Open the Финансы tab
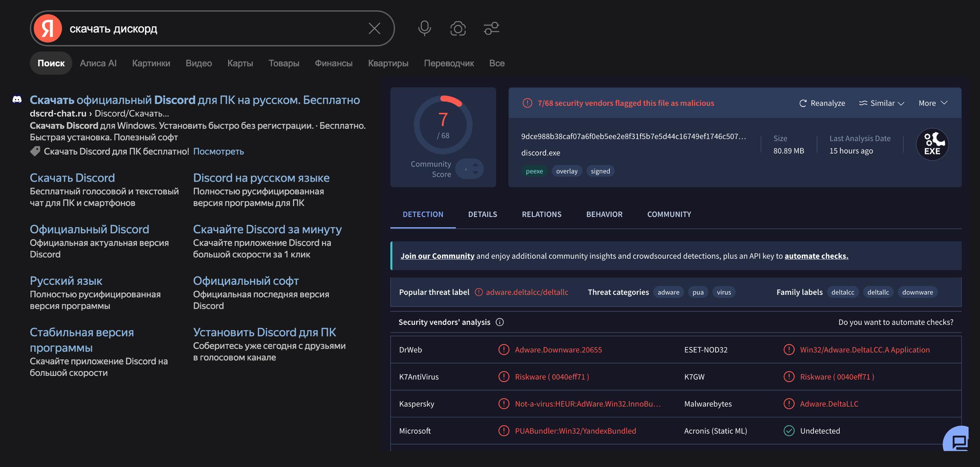980x467 pixels. click(333, 63)
